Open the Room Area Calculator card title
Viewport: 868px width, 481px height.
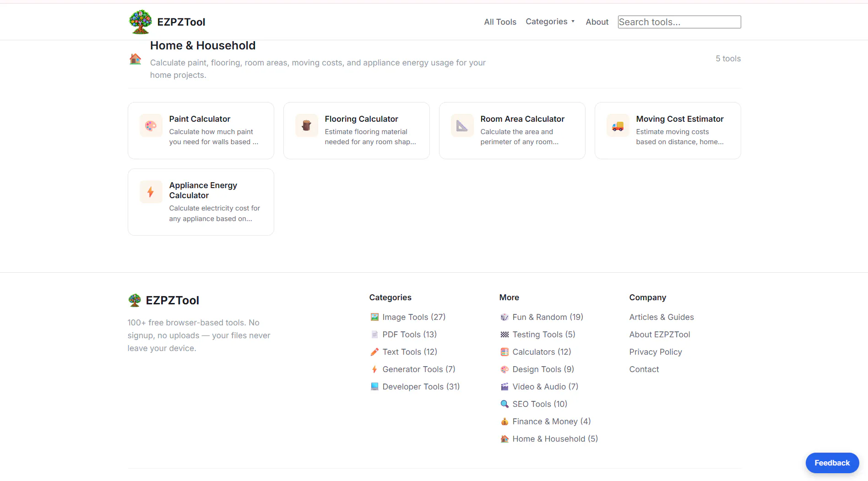tap(522, 119)
